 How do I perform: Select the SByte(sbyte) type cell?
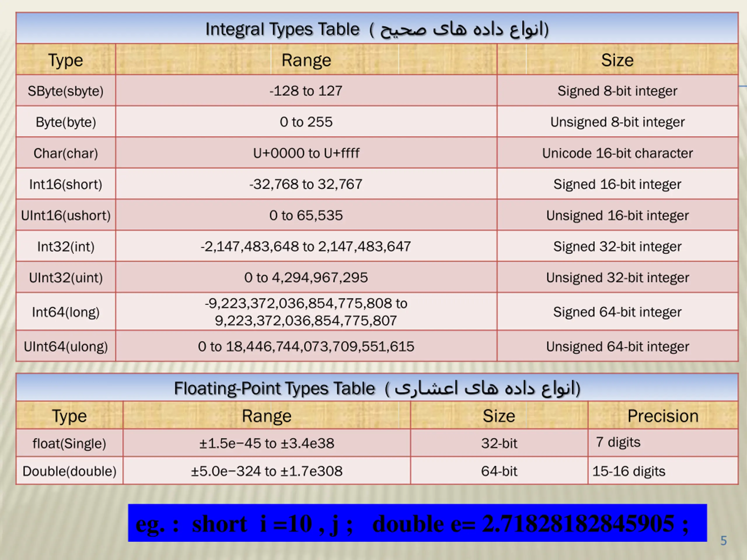tap(66, 90)
